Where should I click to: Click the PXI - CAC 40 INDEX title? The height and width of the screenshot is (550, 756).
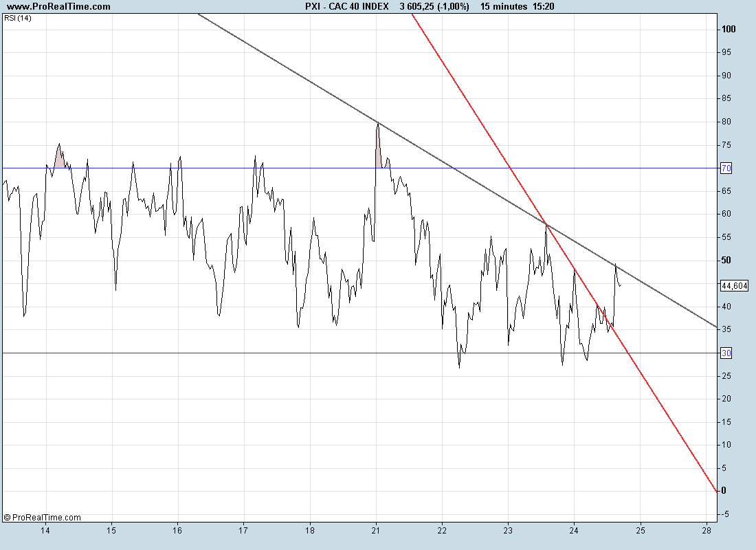tap(346, 6)
